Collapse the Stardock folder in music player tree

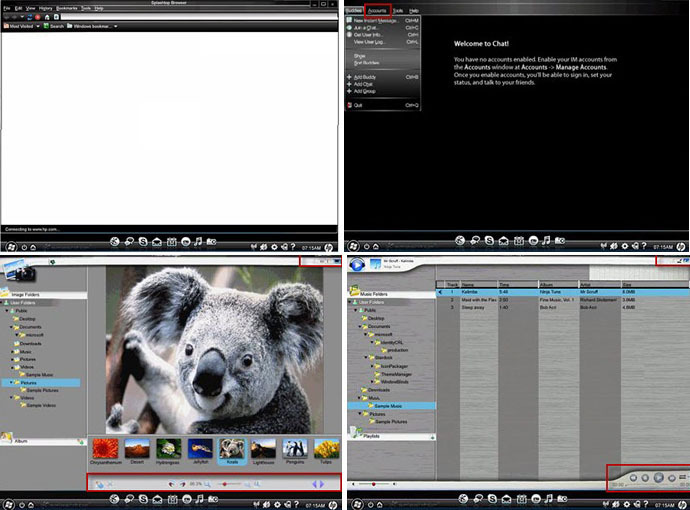pyautogui.click(x=366, y=358)
